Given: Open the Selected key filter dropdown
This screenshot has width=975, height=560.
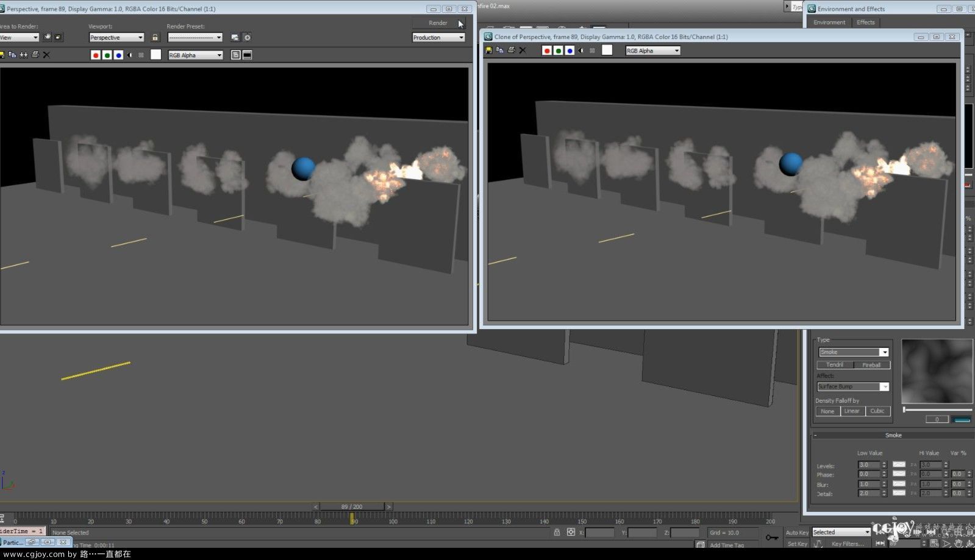Looking at the screenshot, I should tap(841, 533).
